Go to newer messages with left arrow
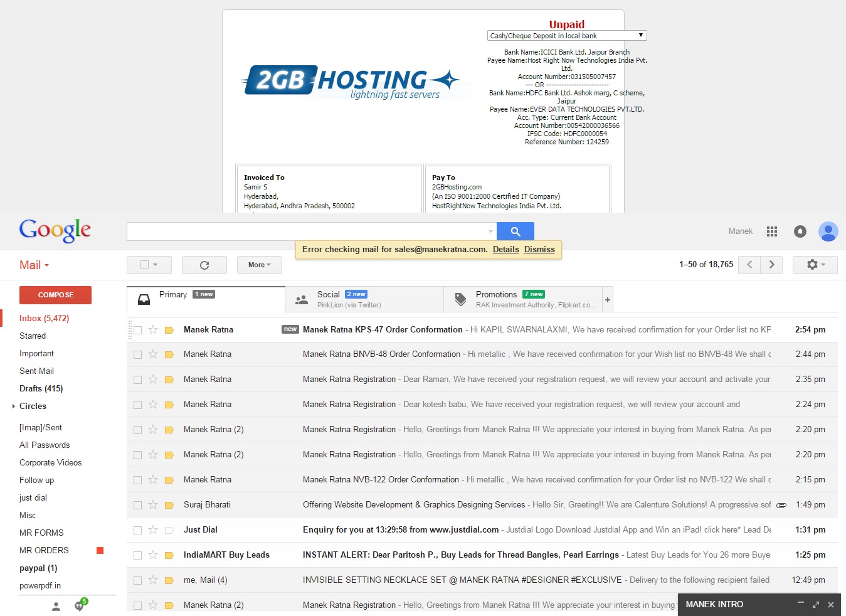Screen dimensions: 846x616 pos(749,265)
